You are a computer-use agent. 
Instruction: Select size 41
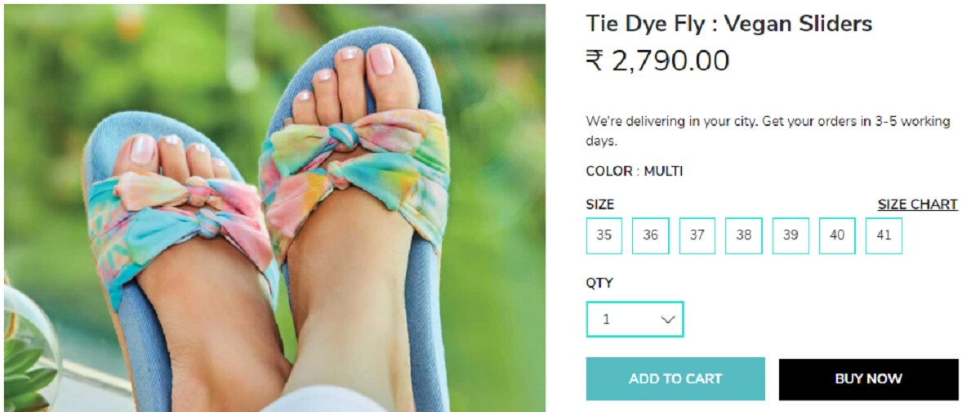pyautogui.click(x=884, y=235)
